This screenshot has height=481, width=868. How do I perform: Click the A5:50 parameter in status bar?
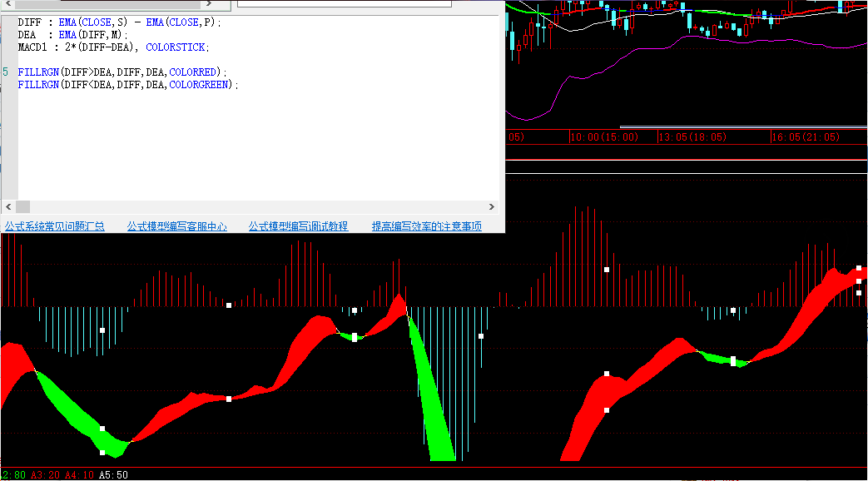coord(113,475)
